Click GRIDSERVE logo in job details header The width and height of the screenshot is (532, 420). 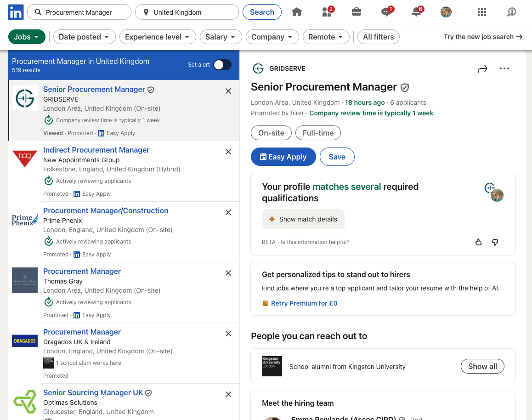coord(258,68)
